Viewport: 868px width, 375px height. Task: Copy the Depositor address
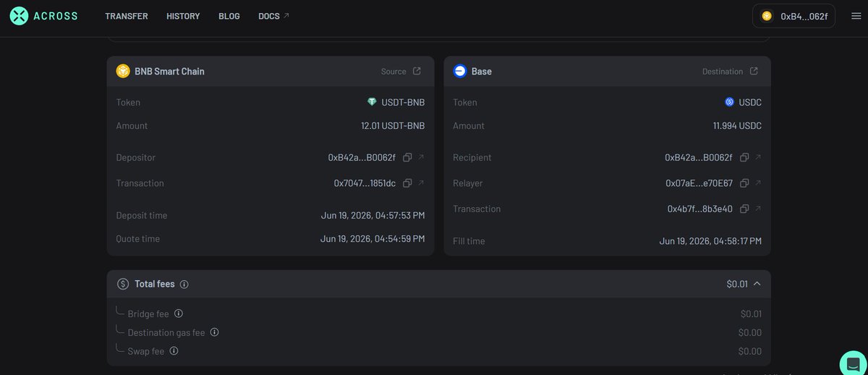[407, 157]
